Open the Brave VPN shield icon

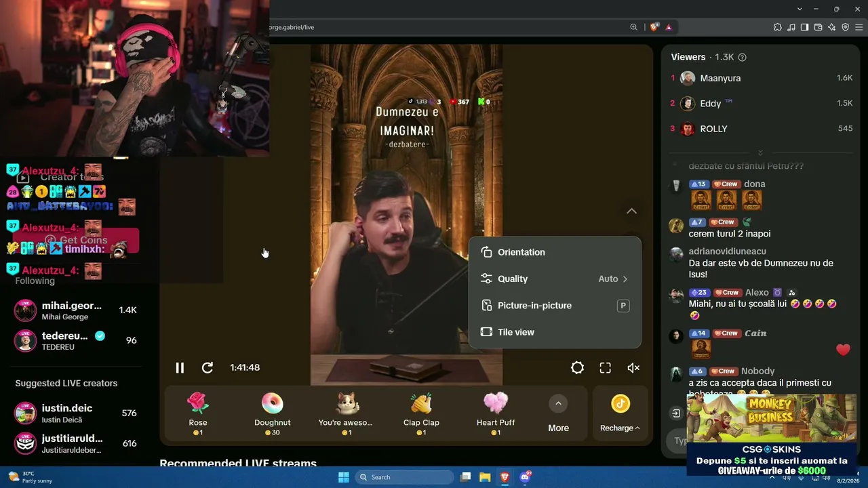point(845,27)
